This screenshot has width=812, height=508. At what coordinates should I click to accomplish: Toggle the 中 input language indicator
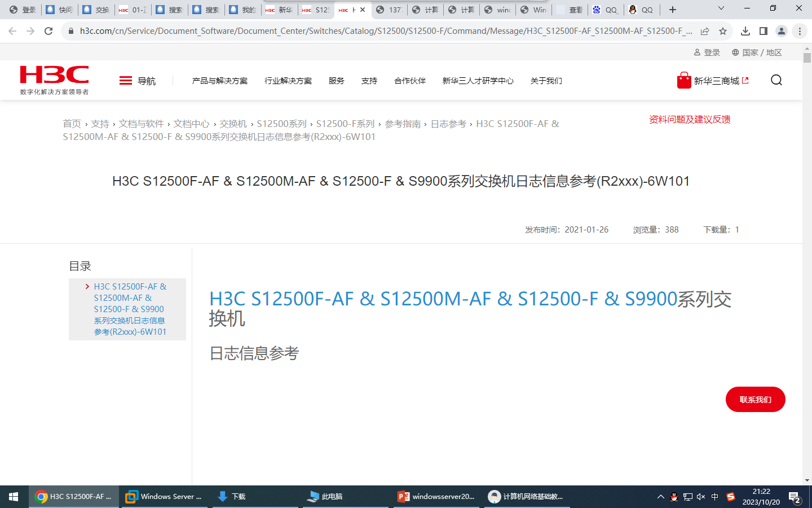click(714, 497)
